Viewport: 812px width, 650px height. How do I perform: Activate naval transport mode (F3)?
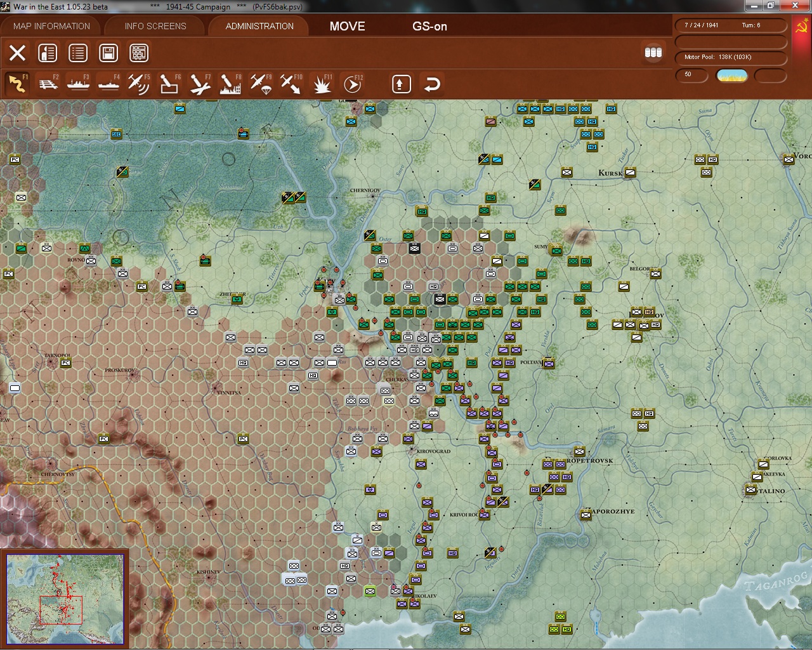(78, 83)
